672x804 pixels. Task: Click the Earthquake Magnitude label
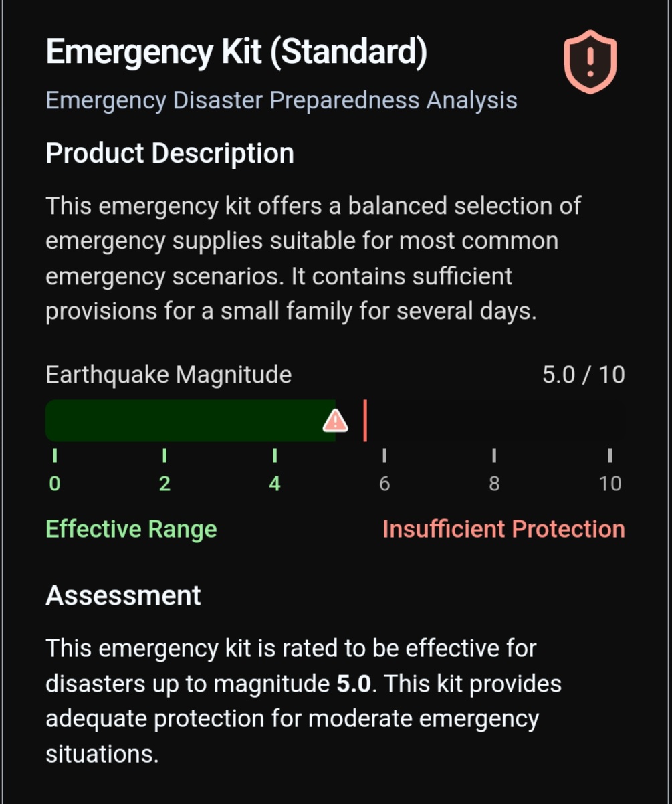click(169, 375)
